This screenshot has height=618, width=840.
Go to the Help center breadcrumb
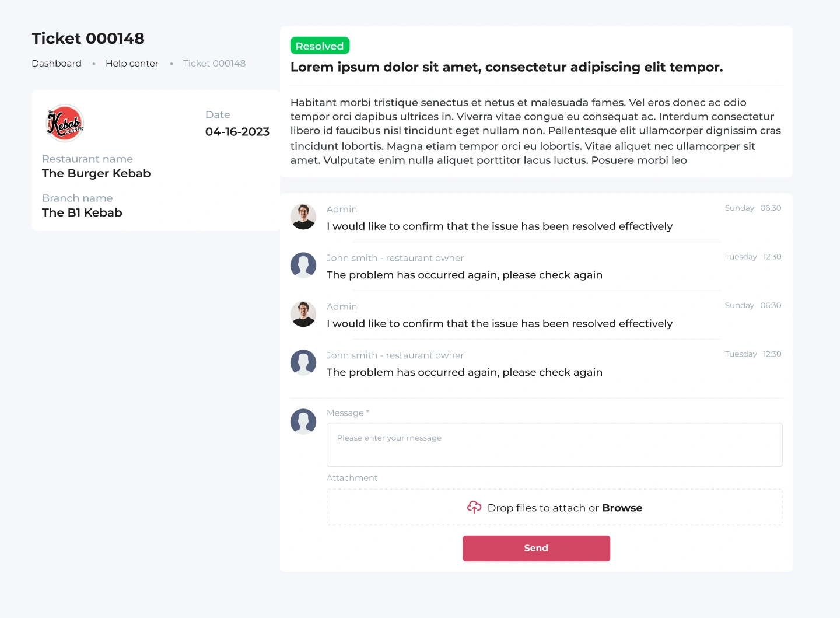tap(132, 63)
